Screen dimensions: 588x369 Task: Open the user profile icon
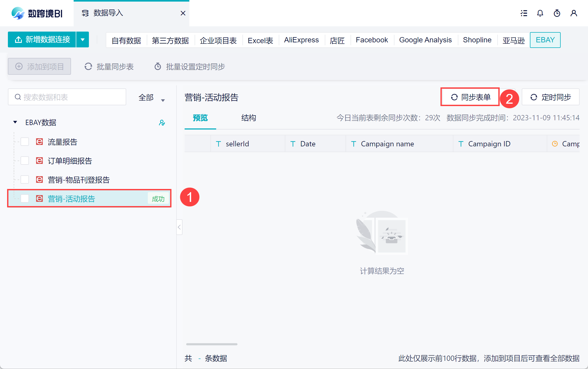[x=574, y=13]
